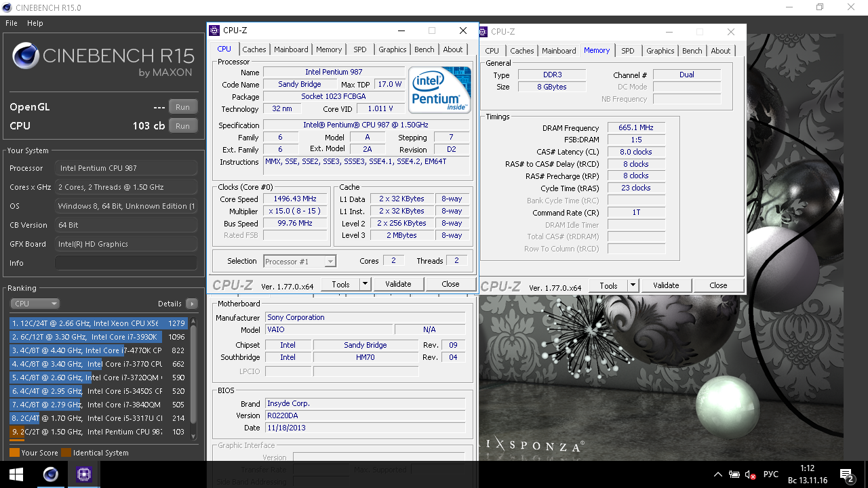Open the Action Center notifications icon
868x488 pixels.
[x=846, y=475]
